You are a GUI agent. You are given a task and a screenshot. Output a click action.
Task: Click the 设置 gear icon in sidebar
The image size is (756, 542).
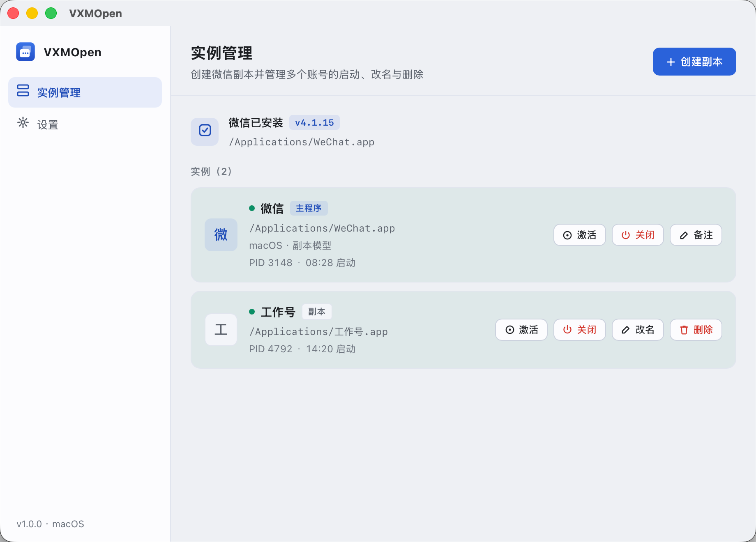point(23,123)
